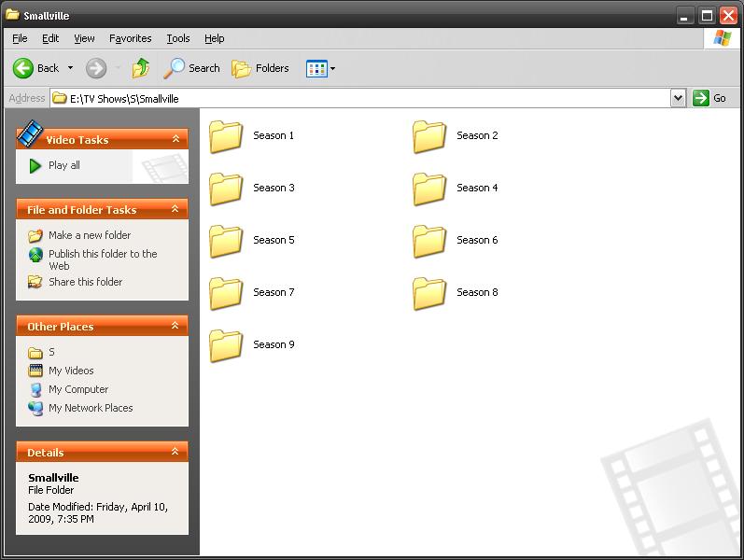Click the Season 1 folder name
This screenshot has height=560, width=744.
274,135
